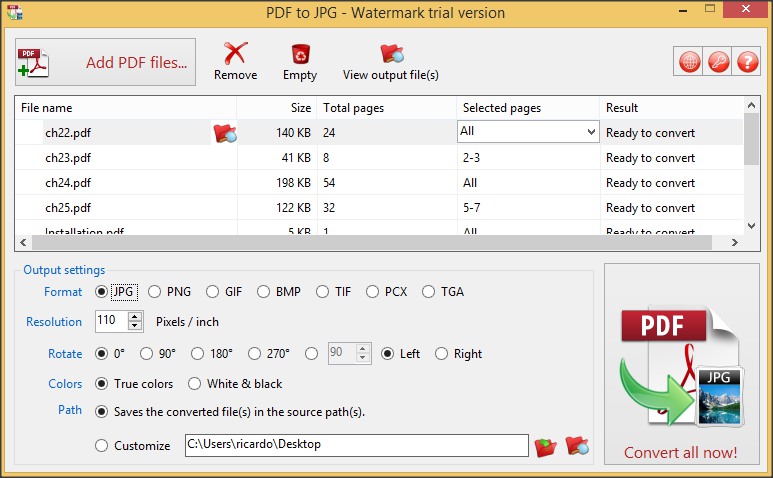Image resolution: width=773 pixels, height=478 pixels.
Task: Select White & black colors option
Action: pos(195,384)
